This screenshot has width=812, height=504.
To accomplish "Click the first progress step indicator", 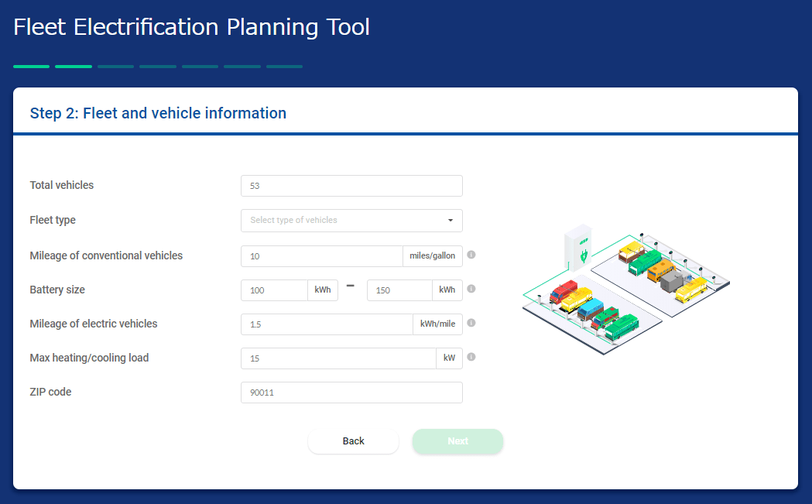I will click(x=31, y=67).
